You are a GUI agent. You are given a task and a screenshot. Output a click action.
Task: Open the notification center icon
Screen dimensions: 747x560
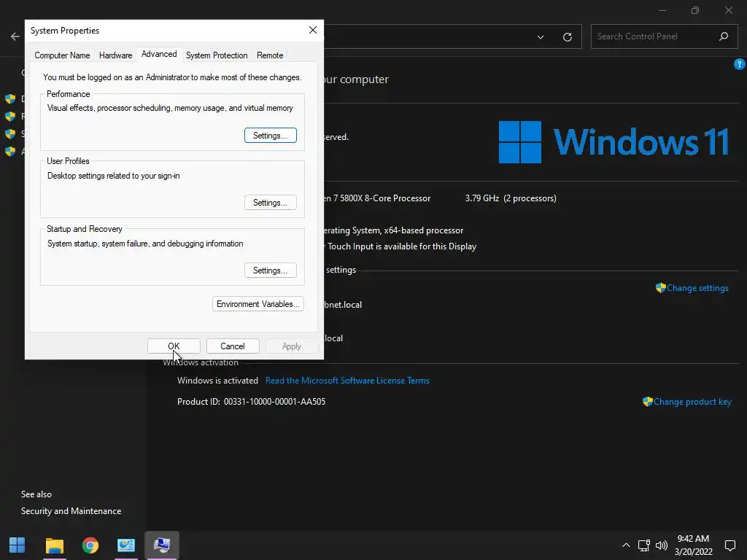[729, 545]
